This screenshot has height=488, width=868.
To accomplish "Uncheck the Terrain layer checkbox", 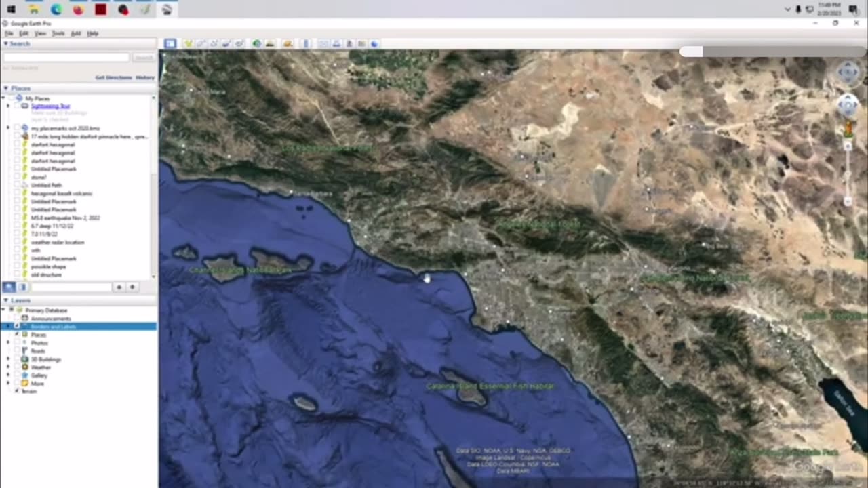I will pos(18,392).
